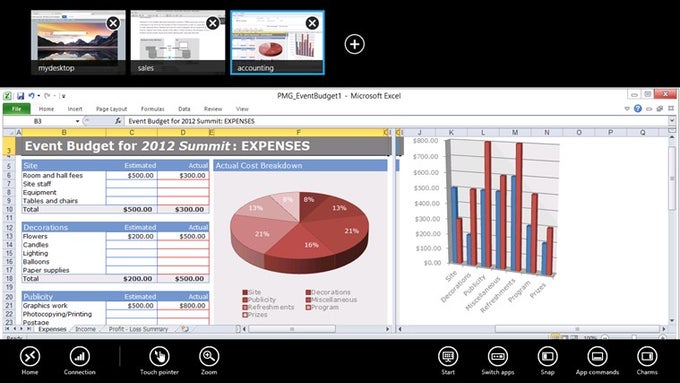
Task: Close the accounting session thumbnail
Action: click(x=312, y=23)
